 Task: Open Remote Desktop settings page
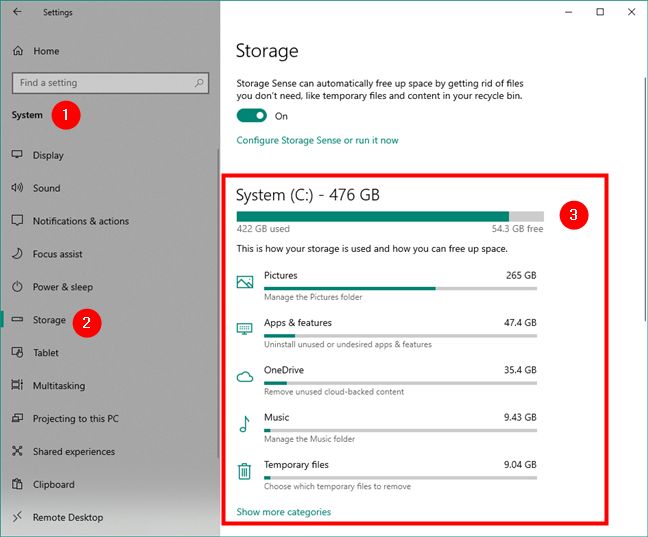click(68, 517)
